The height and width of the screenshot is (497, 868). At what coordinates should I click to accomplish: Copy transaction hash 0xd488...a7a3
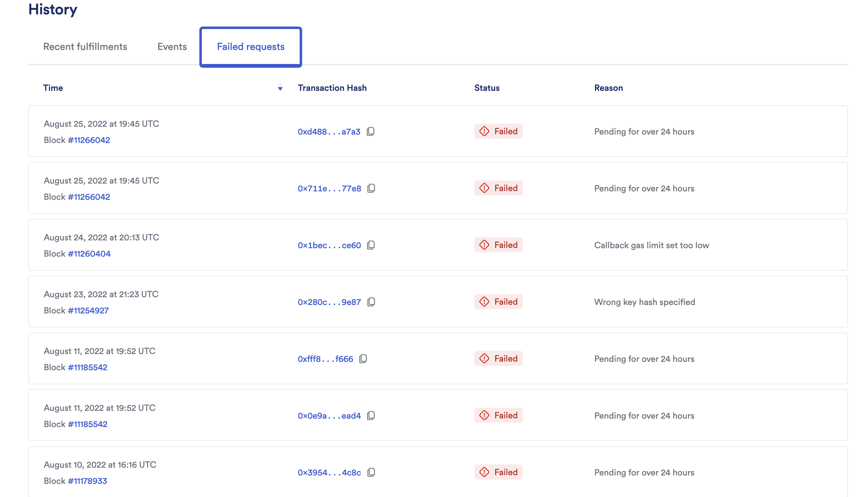(x=371, y=131)
